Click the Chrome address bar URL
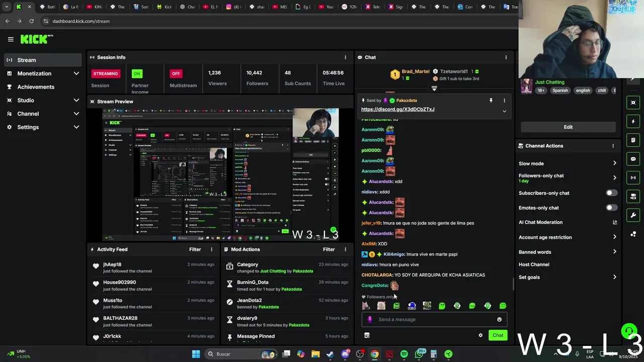Viewport: 644px width, 362px height. [x=81, y=21]
